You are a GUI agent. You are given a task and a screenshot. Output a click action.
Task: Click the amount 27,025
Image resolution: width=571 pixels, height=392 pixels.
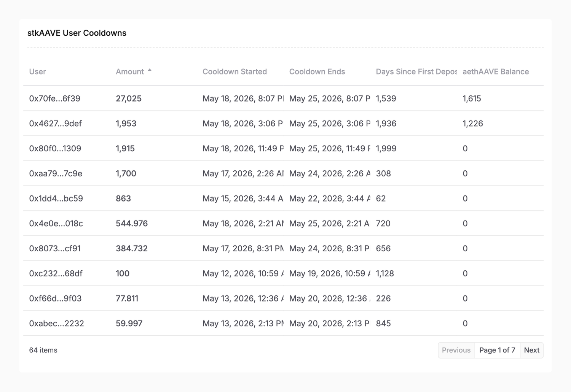pyautogui.click(x=129, y=98)
